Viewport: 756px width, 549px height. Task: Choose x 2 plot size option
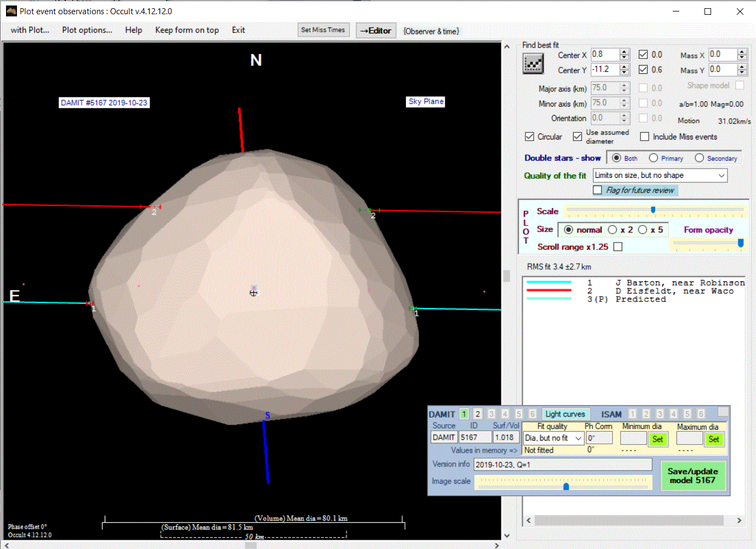[612, 230]
